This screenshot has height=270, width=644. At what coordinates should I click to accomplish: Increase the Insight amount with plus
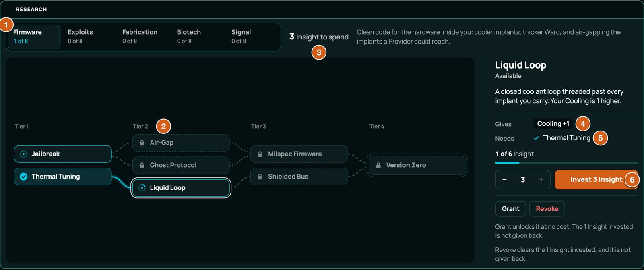pos(541,180)
